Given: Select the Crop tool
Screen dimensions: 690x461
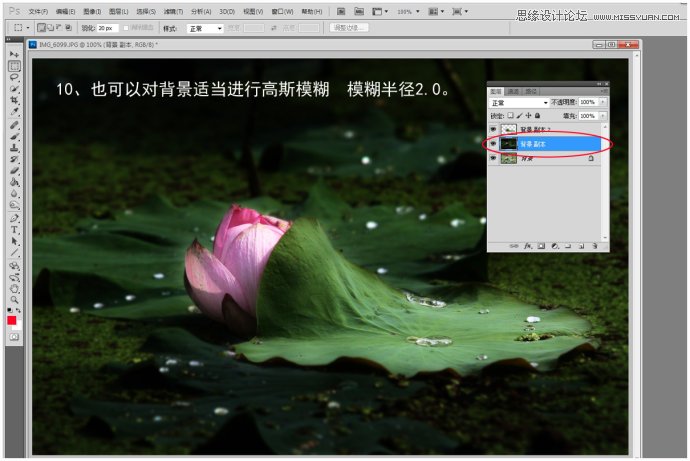Looking at the screenshot, I should coord(14,100).
